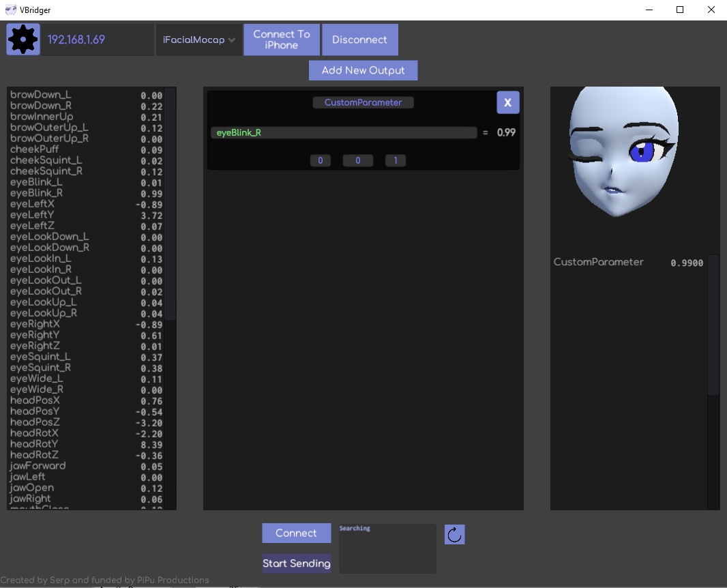Open the settings gear icon
Image resolution: width=727 pixels, height=588 pixels.
[23, 39]
